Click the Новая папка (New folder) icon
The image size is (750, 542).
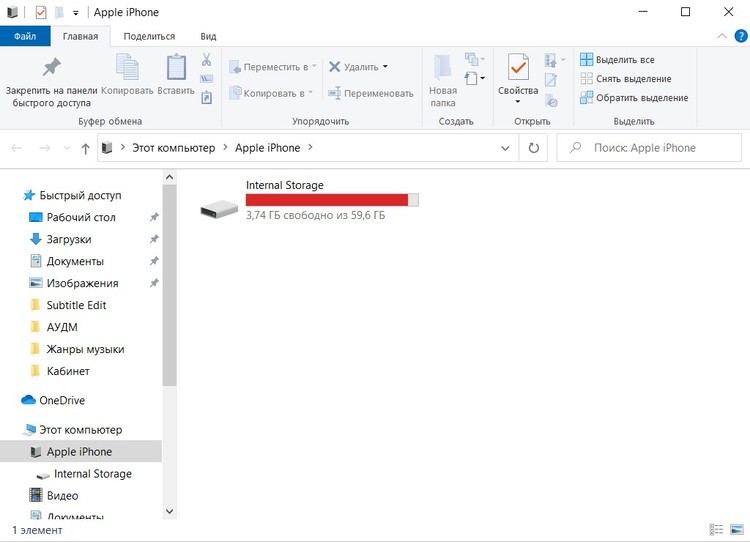point(443,68)
